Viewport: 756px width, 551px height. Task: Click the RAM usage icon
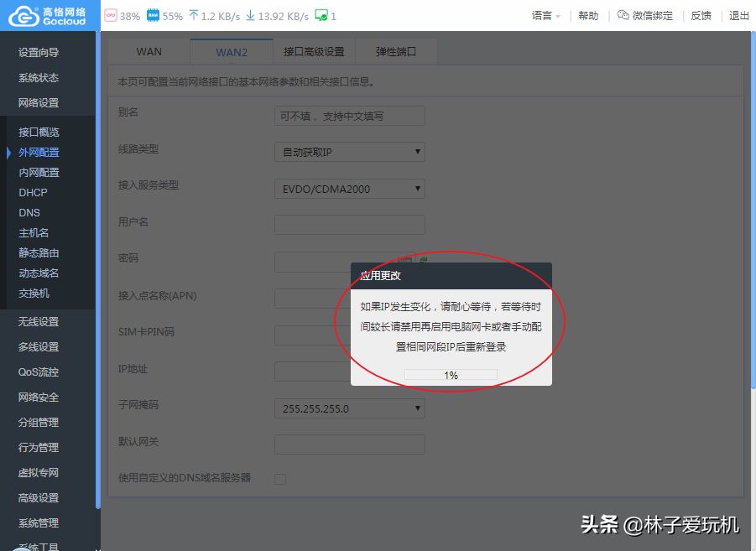[153, 15]
